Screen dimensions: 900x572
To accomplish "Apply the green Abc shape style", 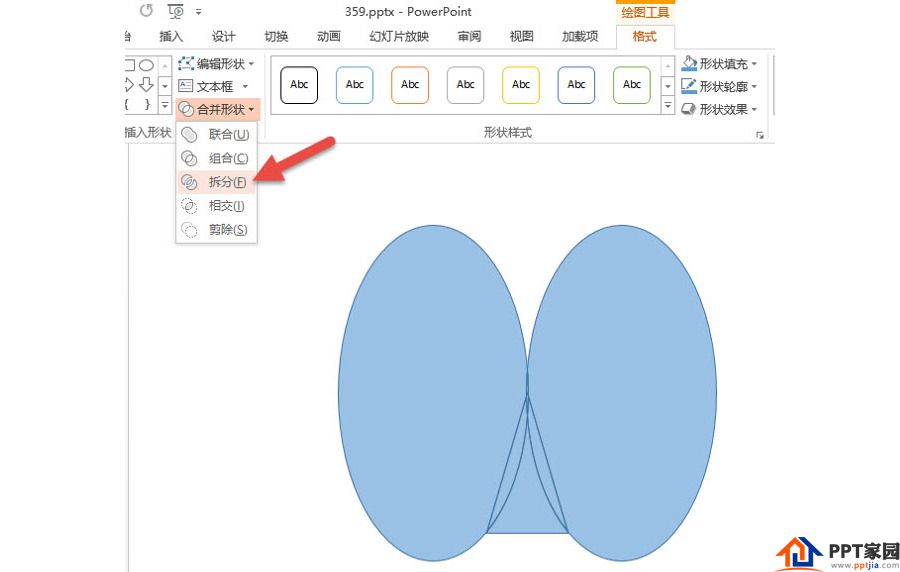I will click(632, 85).
